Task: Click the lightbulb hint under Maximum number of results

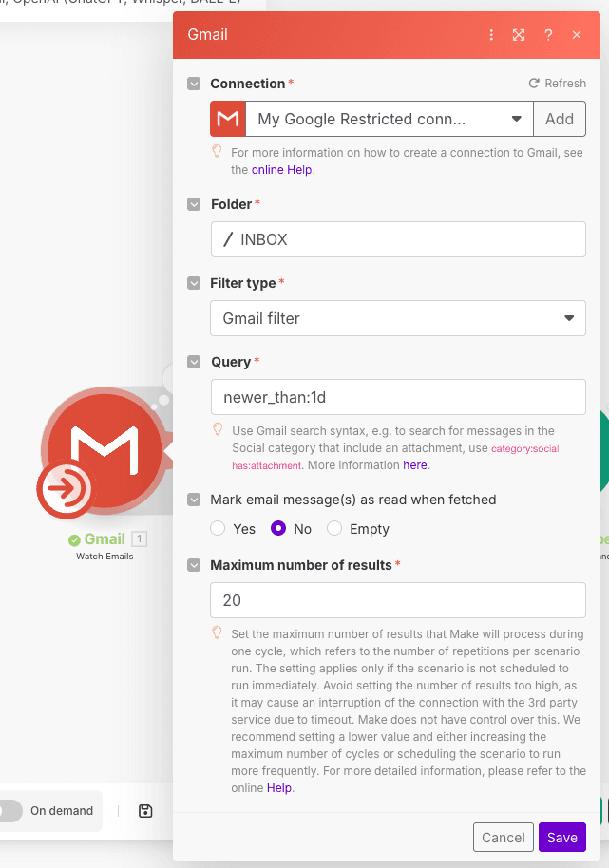Action: [217, 632]
